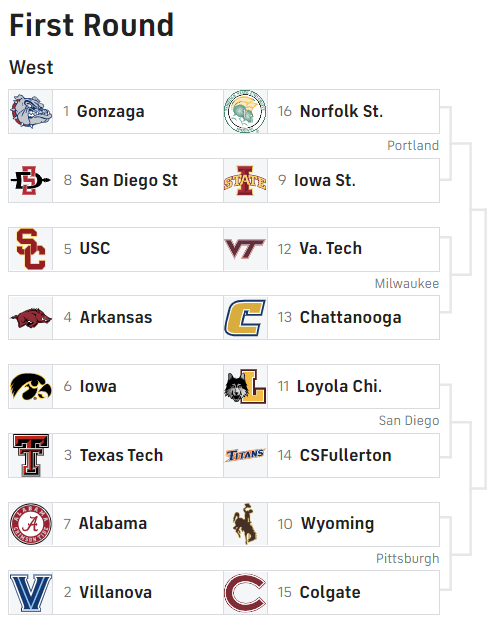Viewport: 491px width, 626px height.
Task: Open the Alabama Crimson Tide logo
Action: point(31,524)
